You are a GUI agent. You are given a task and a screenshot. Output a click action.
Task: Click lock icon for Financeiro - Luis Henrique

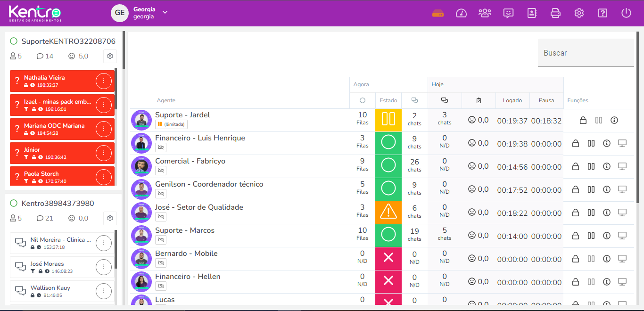click(576, 143)
